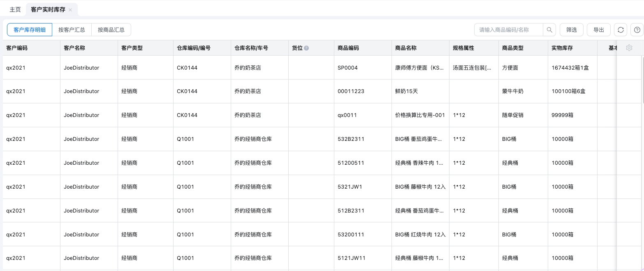Open the help question mark icon
Viewport: 644px width, 271px height.
(637, 30)
